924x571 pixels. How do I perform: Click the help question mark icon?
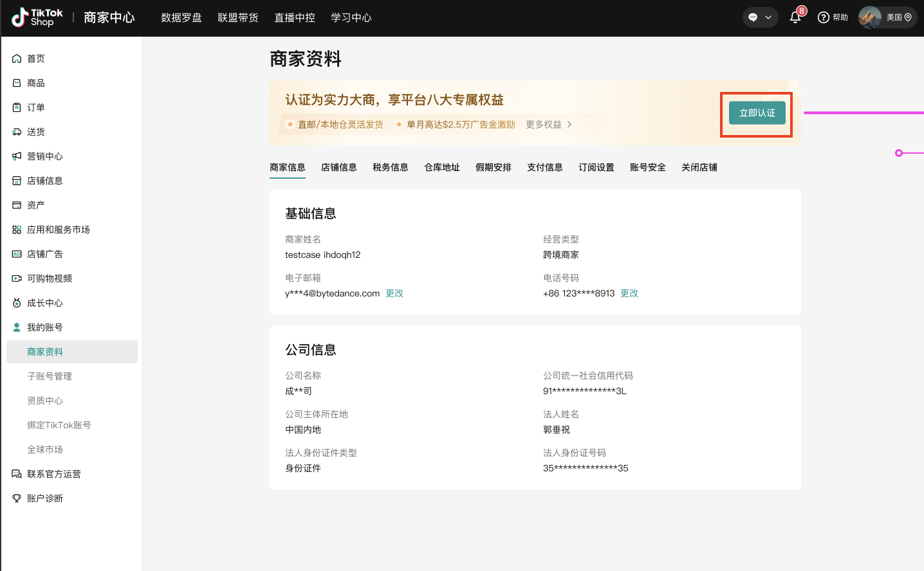point(823,17)
